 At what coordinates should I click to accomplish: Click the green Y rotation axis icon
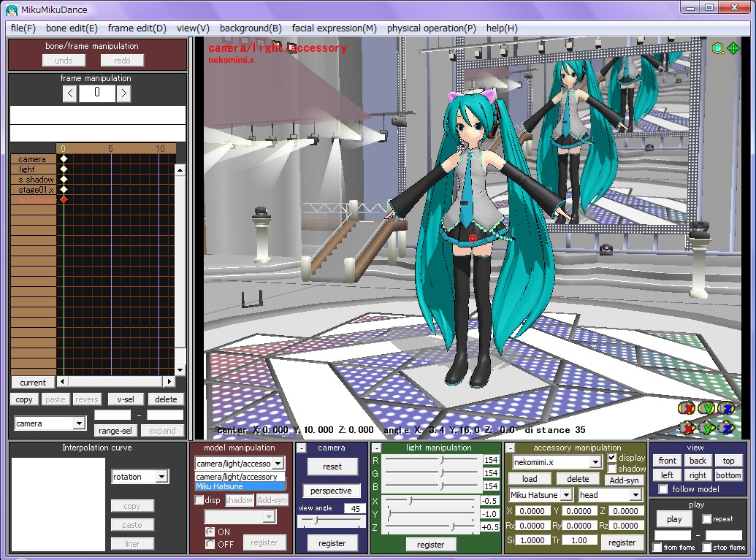[707, 409]
